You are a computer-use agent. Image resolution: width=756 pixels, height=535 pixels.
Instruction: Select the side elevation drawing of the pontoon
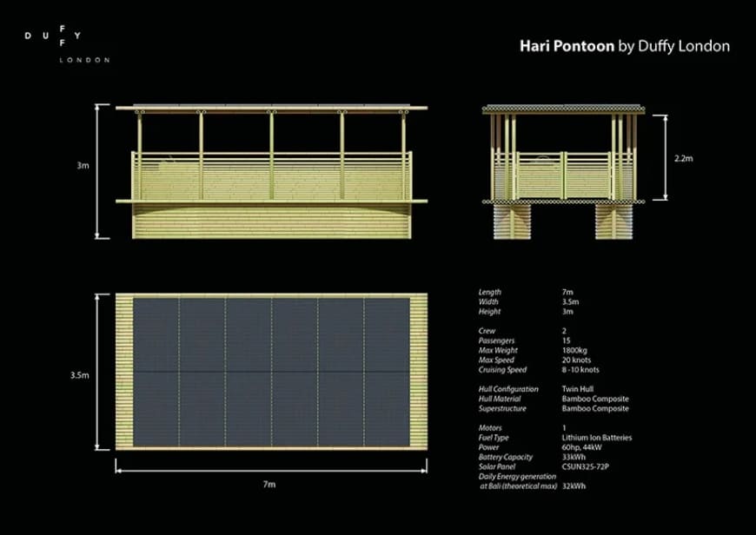[x=271, y=172]
